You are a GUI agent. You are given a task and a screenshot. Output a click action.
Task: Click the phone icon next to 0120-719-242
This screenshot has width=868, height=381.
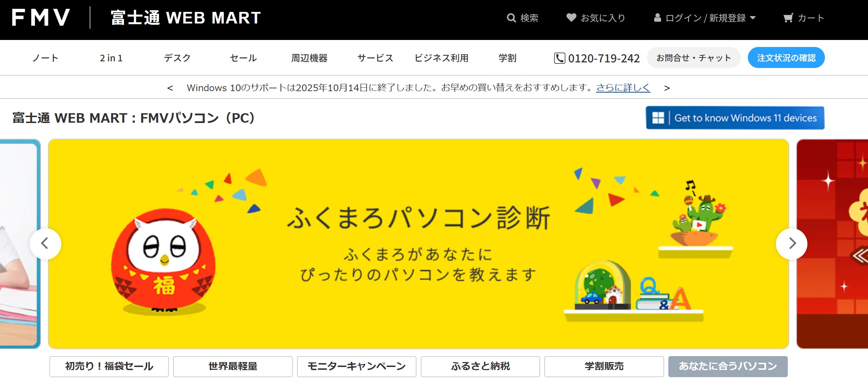pyautogui.click(x=560, y=58)
